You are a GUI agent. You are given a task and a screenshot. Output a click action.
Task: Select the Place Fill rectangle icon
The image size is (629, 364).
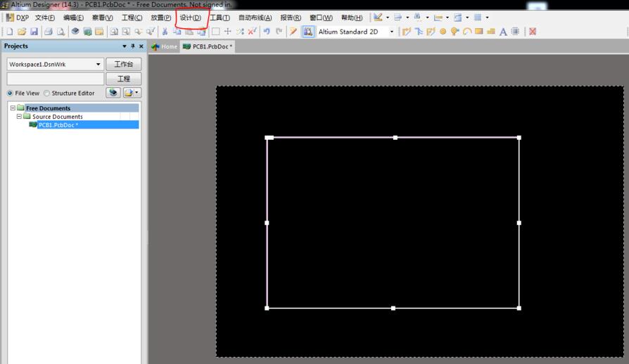[x=478, y=31]
